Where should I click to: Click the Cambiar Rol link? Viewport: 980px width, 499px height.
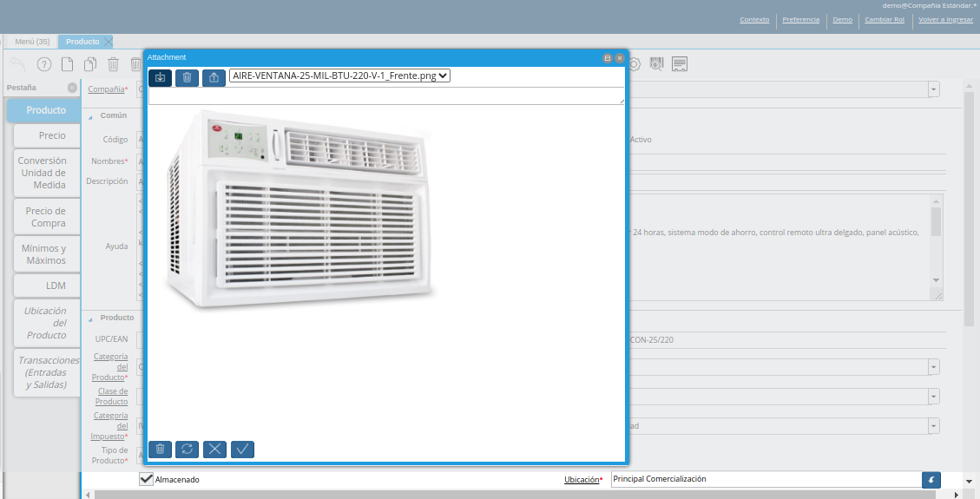pos(885,19)
